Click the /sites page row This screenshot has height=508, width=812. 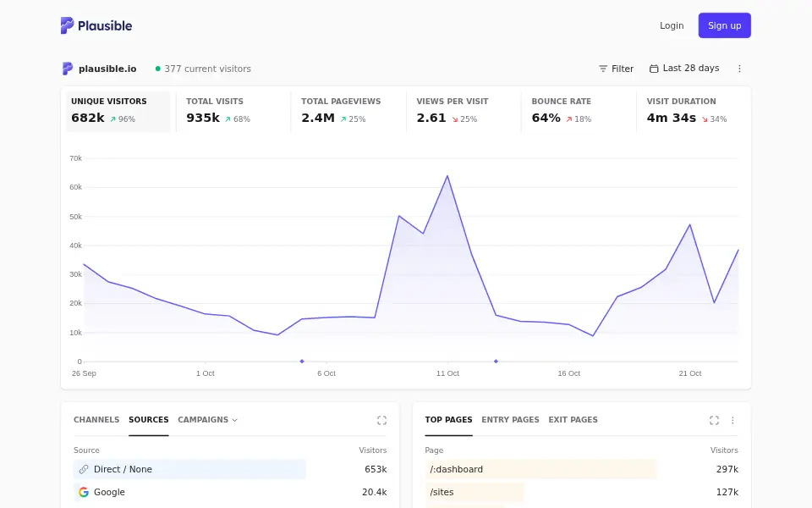pyautogui.click(x=582, y=492)
